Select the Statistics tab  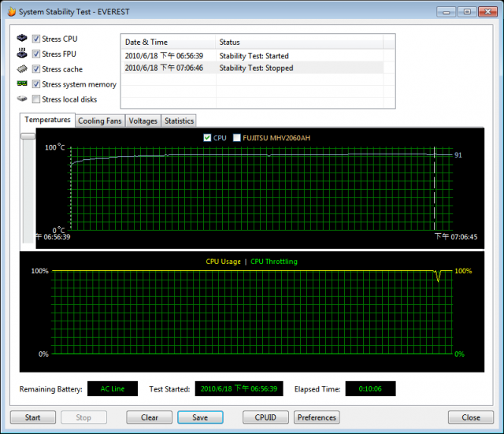coord(179,121)
